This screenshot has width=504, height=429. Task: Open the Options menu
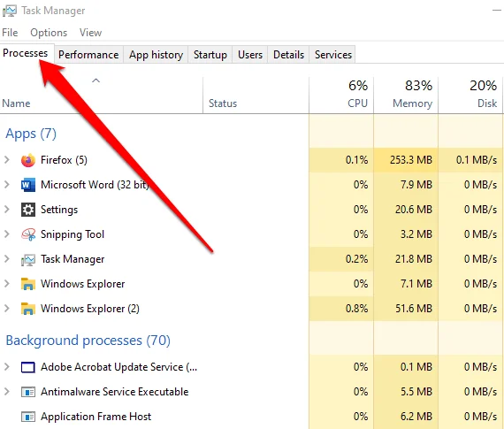click(x=49, y=33)
